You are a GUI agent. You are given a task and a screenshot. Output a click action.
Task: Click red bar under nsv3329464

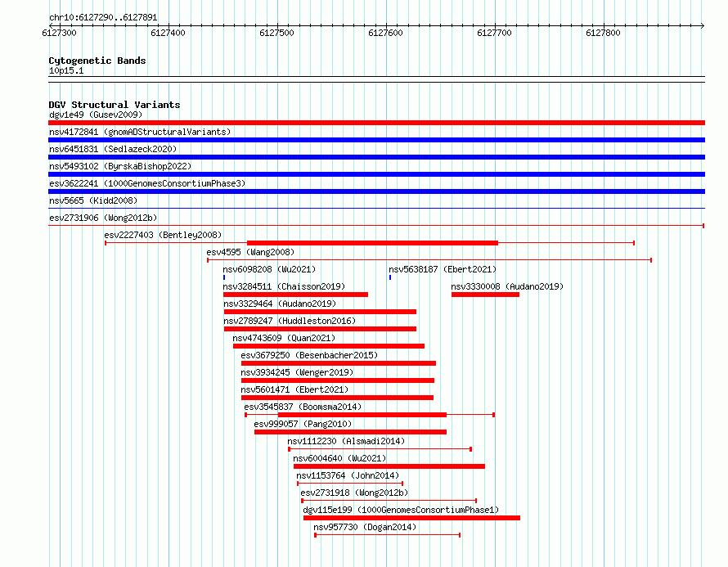pyautogui.click(x=320, y=312)
